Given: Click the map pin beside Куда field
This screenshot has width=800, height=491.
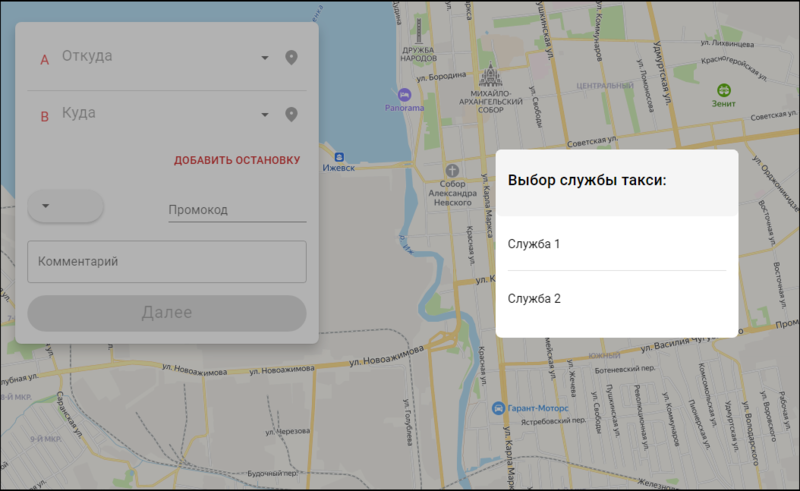Looking at the screenshot, I should (x=291, y=114).
